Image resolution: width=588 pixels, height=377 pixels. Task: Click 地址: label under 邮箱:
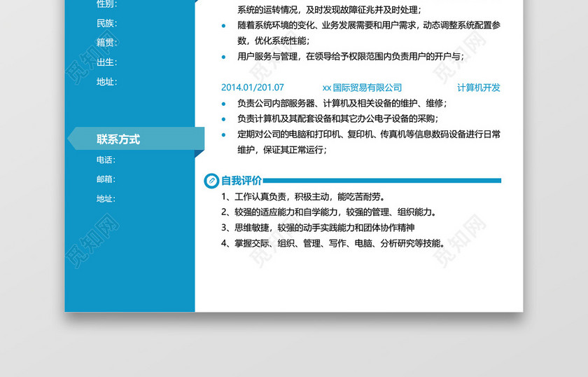coord(106,198)
